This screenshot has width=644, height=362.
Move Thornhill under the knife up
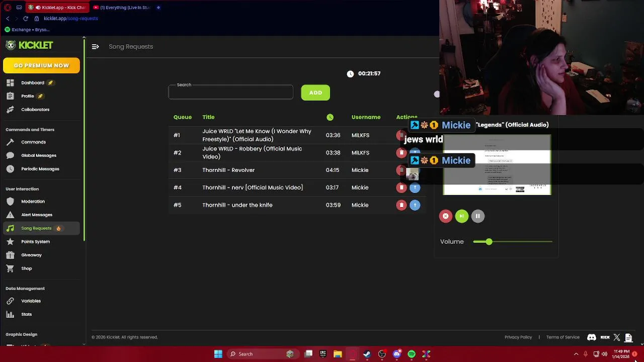coord(415,205)
